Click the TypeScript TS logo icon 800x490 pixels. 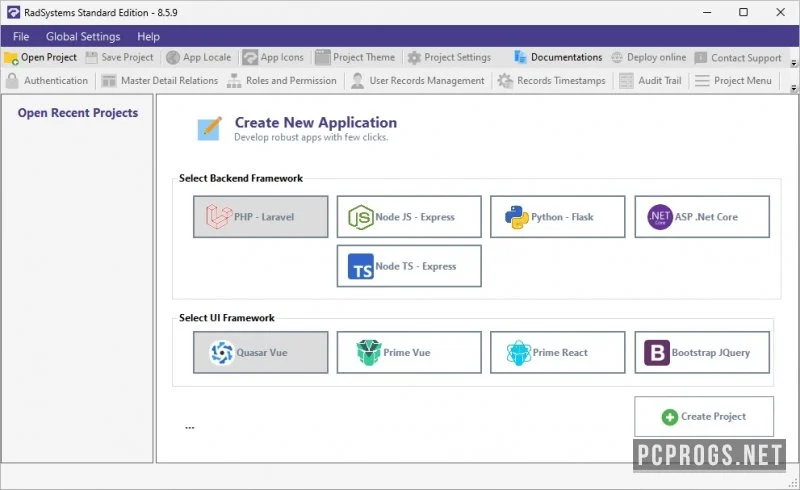[x=361, y=266]
